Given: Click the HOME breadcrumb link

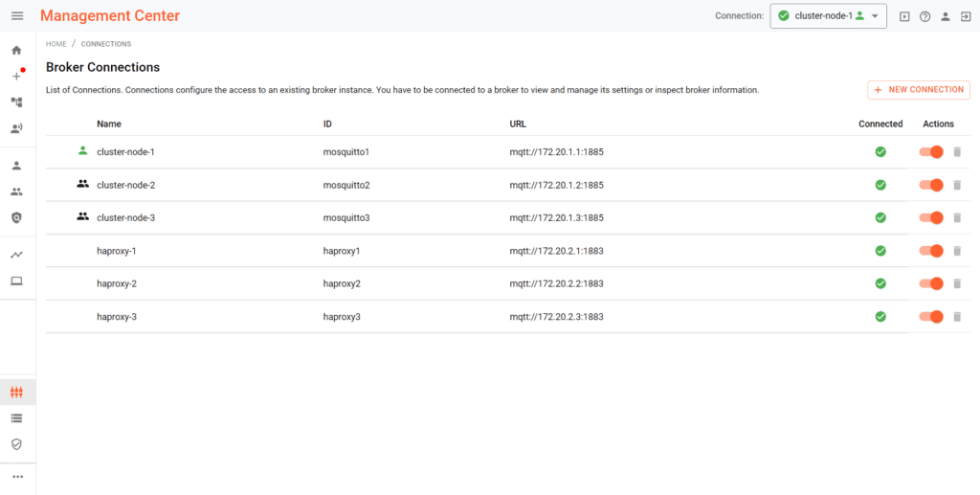Looking at the screenshot, I should point(56,44).
